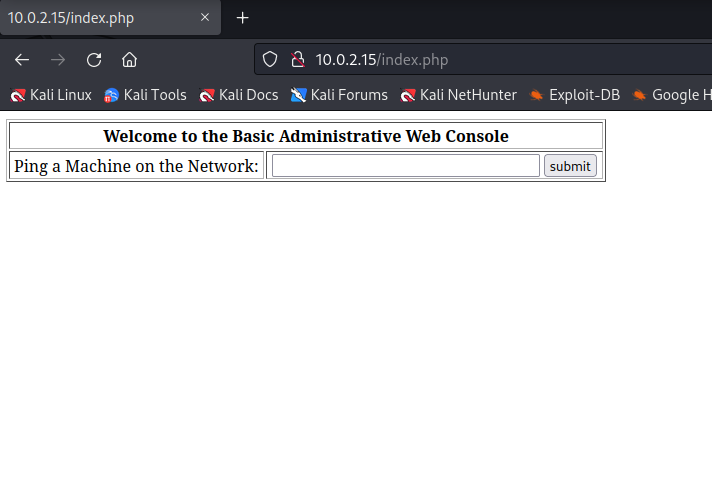Open the Exploit-DB bookmark
712x496 pixels.
coord(575,95)
